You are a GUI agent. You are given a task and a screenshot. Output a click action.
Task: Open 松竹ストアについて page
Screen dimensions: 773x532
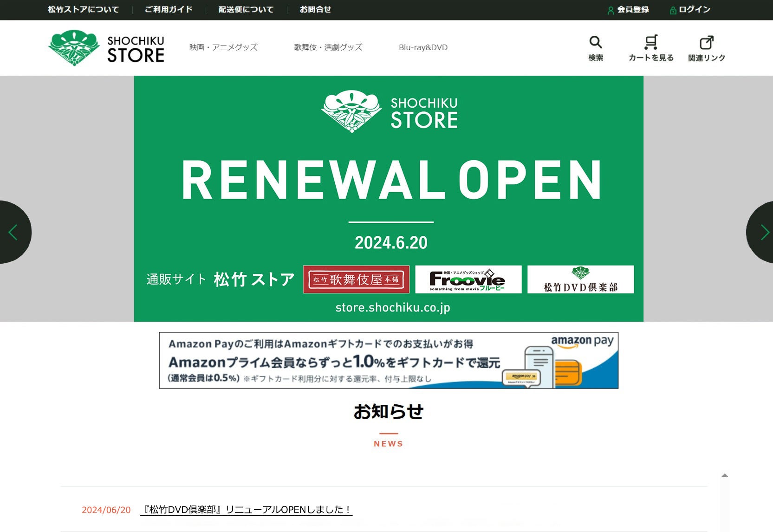(x=84, y=9)
